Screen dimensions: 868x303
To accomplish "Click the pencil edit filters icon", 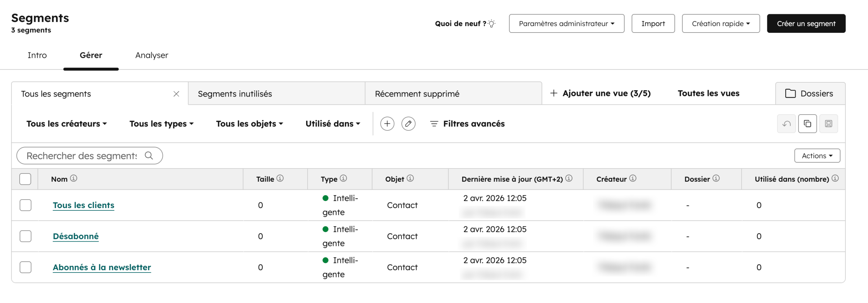I will pyautogui.click(x=408, y=124).
